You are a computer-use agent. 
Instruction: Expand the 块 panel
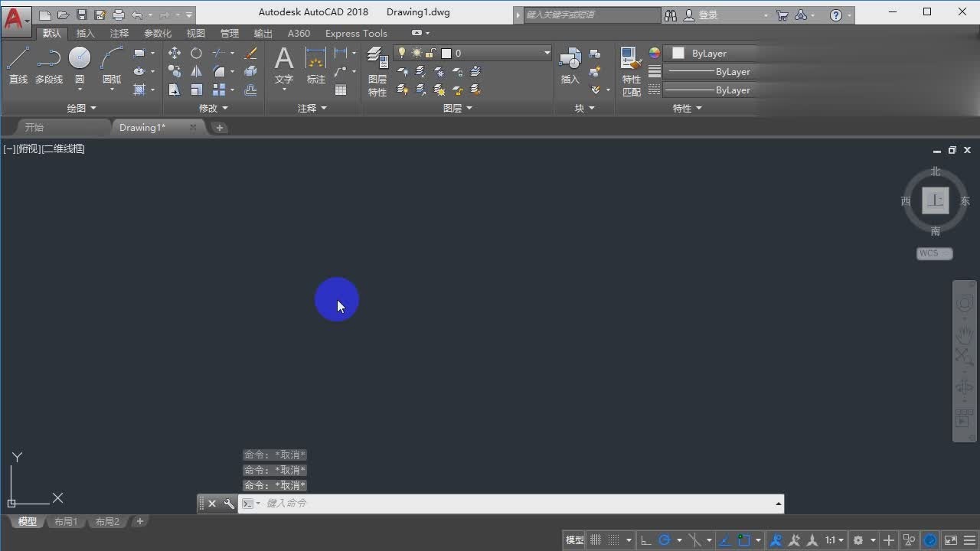point(585,108)
